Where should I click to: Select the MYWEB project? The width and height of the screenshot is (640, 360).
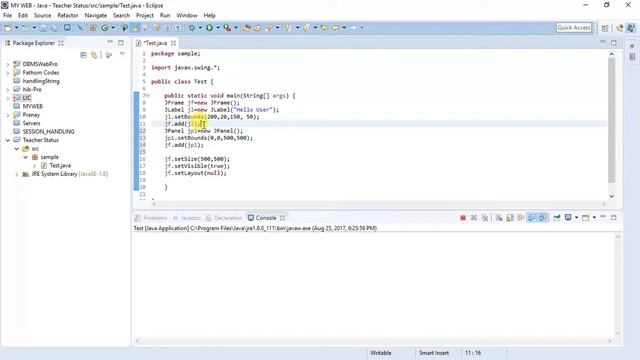[32, 106]
